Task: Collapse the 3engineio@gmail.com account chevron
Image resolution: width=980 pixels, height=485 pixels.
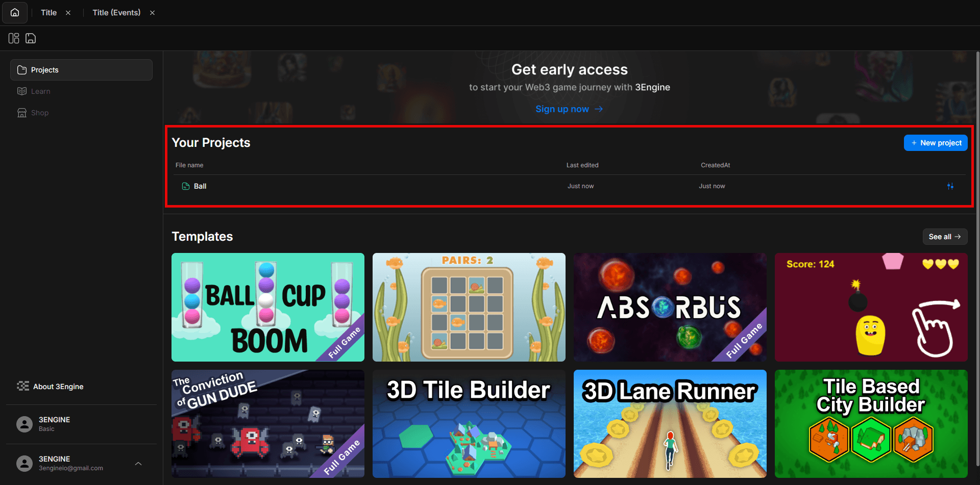Action: pos(138,464)
